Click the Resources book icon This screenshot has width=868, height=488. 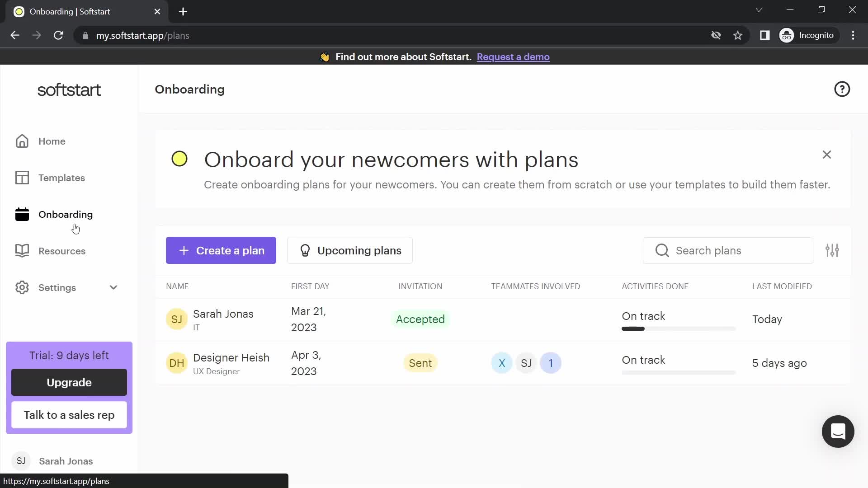(22, 251)
